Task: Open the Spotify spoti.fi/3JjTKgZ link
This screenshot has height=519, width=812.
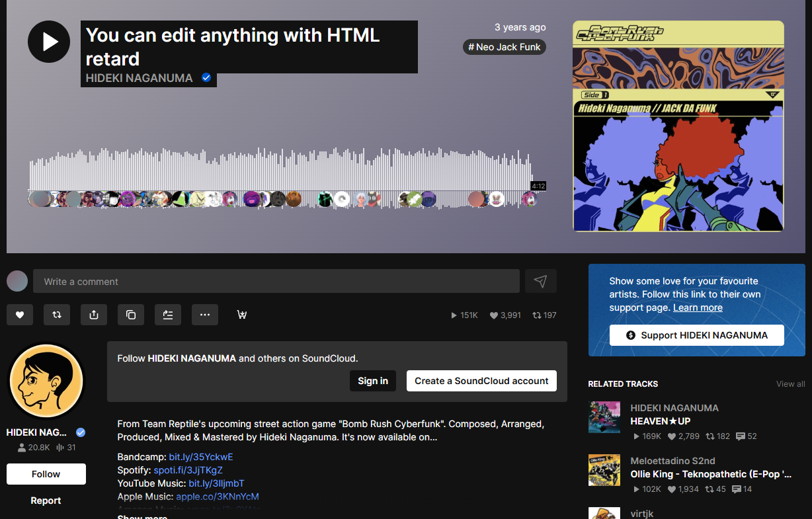Action: tap(188, 470)
